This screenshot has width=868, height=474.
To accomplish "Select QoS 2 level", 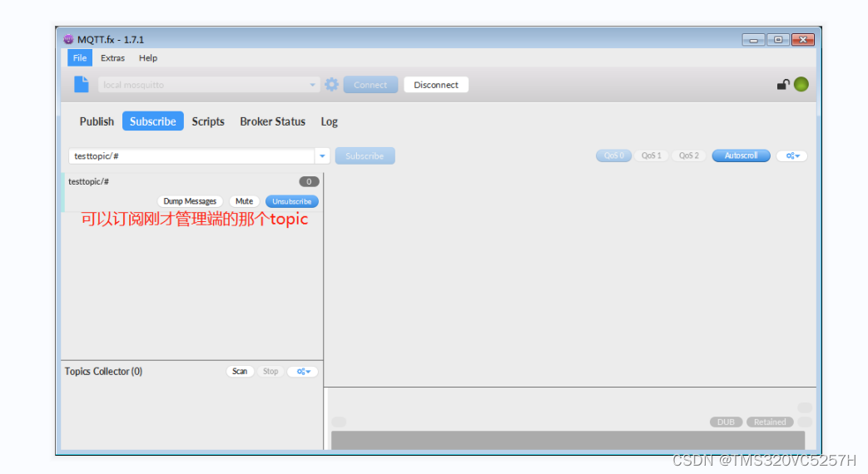I will point(688,156).
